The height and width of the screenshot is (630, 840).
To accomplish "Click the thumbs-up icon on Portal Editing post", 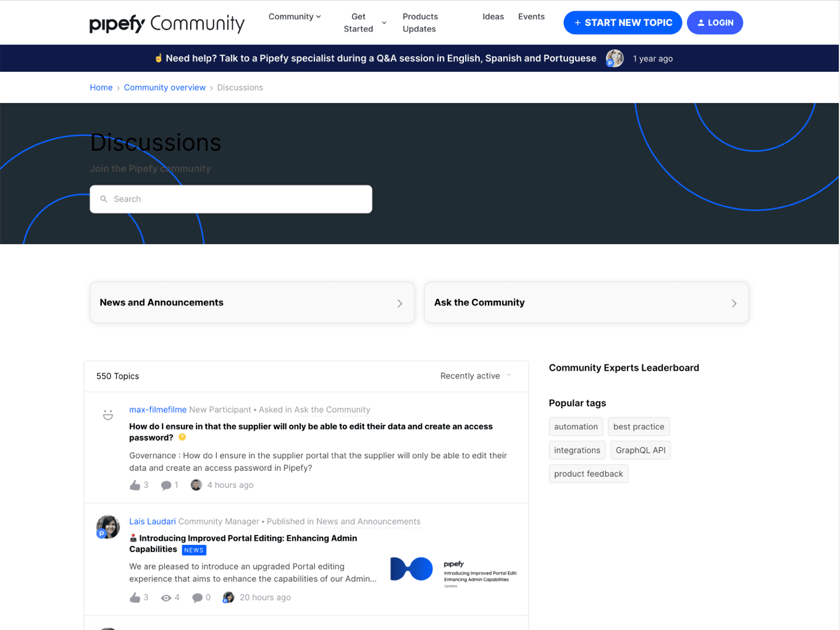I will (x=135, y=598).
